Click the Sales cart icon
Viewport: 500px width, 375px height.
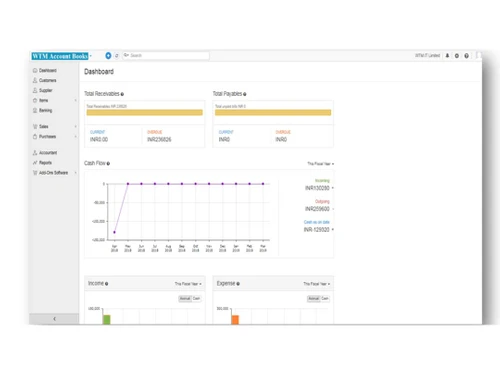[x=35, y=126]
